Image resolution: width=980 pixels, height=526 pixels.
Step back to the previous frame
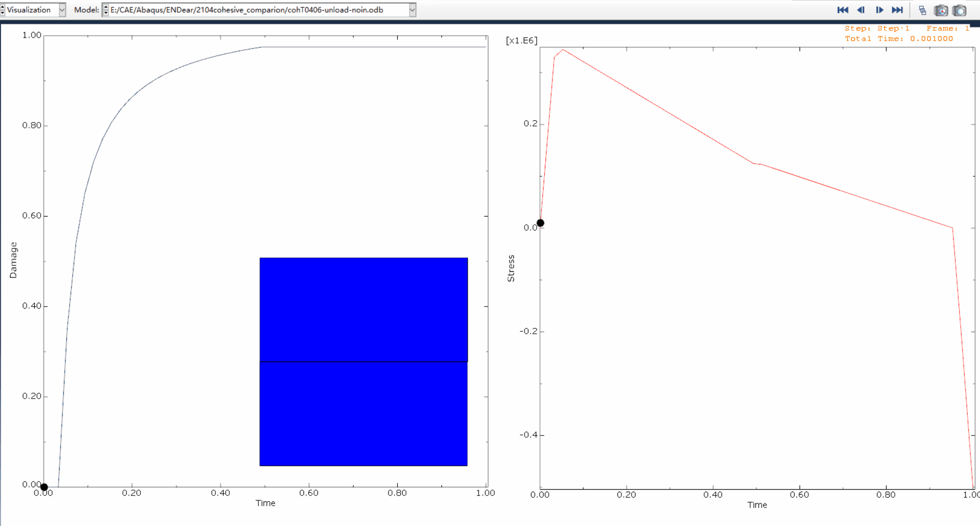(x=861, y=10)
